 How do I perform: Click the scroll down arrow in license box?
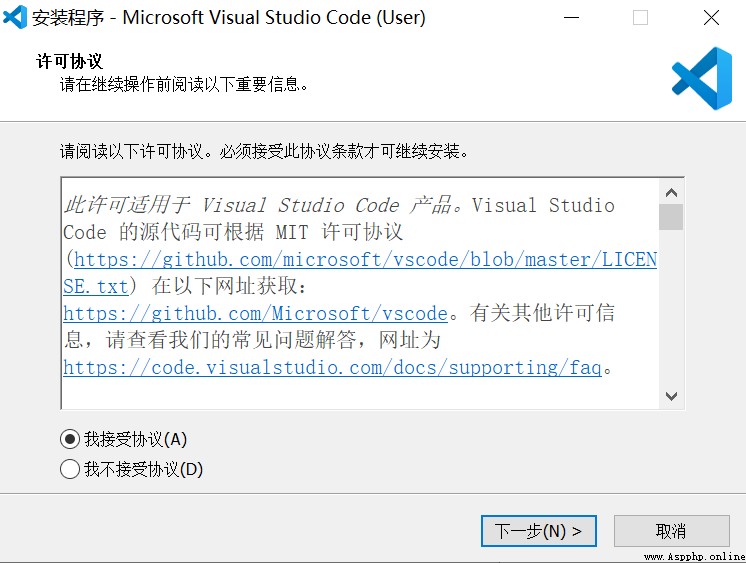pyautogui.click(x=671, y=396)
